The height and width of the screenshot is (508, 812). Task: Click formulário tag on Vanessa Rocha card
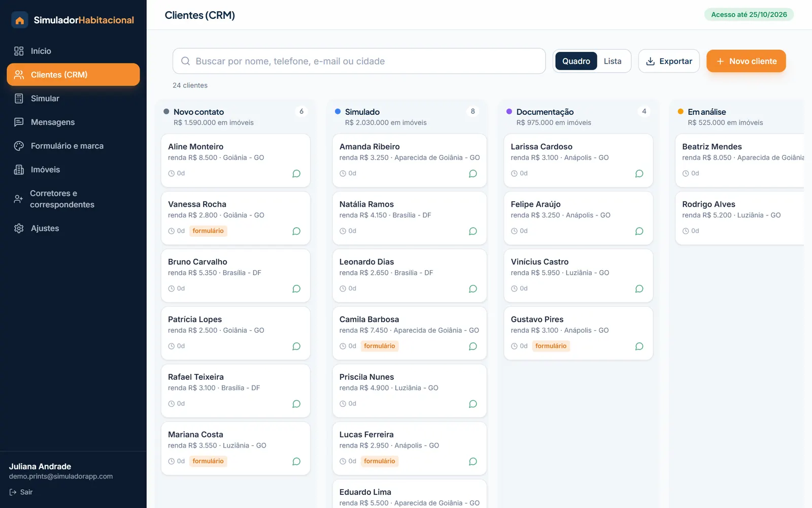[208, 231]
